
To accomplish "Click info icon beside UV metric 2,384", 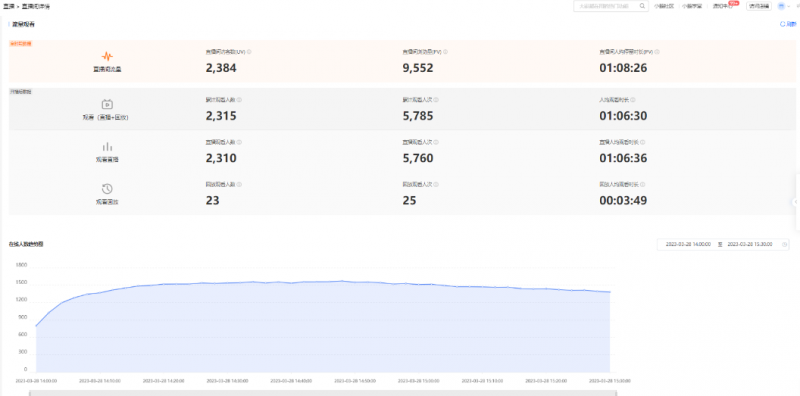I will 249,52.
